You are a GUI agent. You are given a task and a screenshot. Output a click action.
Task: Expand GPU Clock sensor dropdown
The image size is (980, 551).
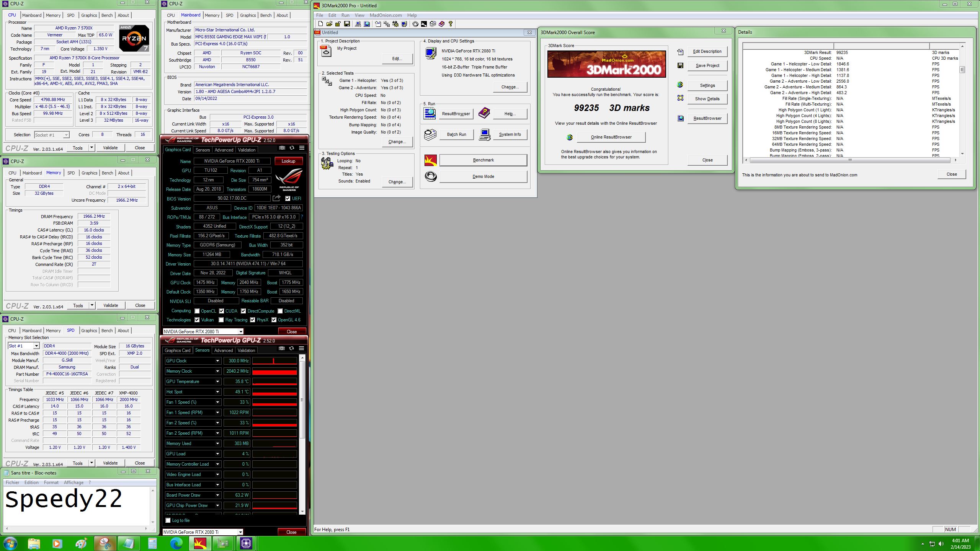click(217, 361)
